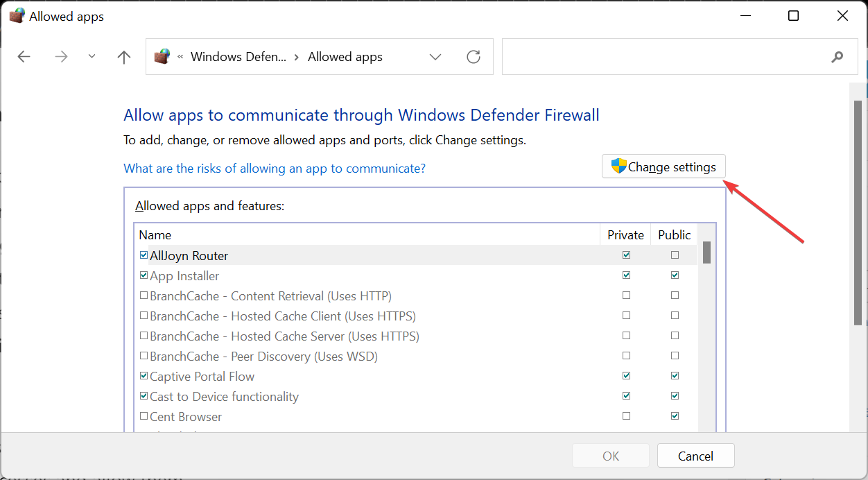
Task: Click the Change settings button
Action: tap(663, 166)
